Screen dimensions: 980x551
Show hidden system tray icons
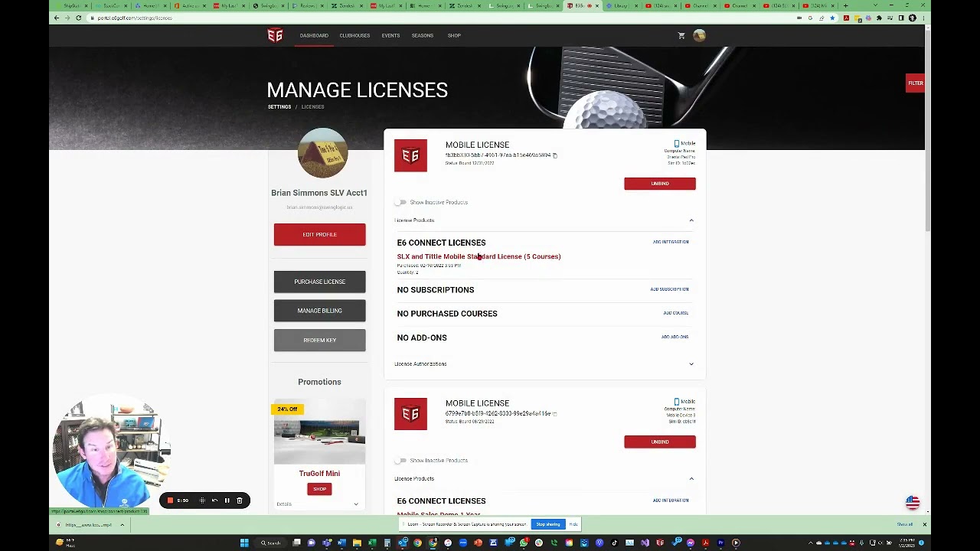pyautogui.click(x=809, y=543)
